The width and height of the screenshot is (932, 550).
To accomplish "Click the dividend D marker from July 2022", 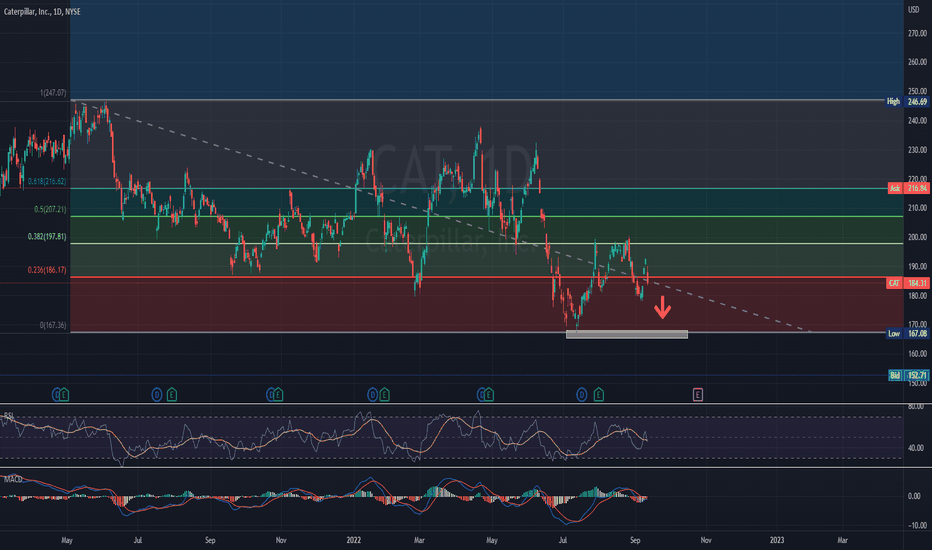I will 582,394.
